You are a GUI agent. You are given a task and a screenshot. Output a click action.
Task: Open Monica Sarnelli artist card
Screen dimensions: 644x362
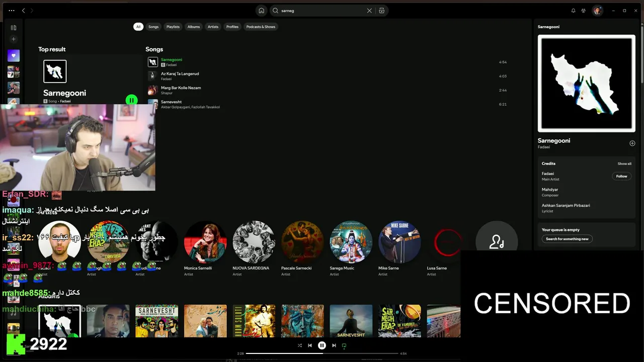[x=205, y=248]
